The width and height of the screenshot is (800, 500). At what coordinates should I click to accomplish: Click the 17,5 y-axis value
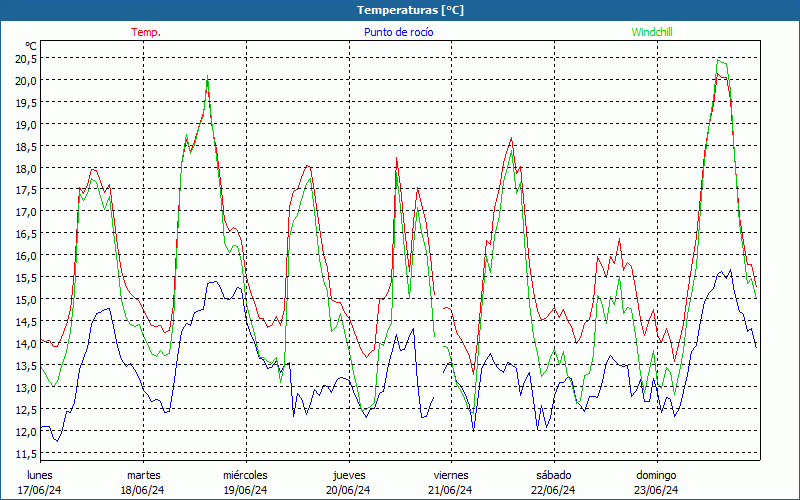point(26,190)
